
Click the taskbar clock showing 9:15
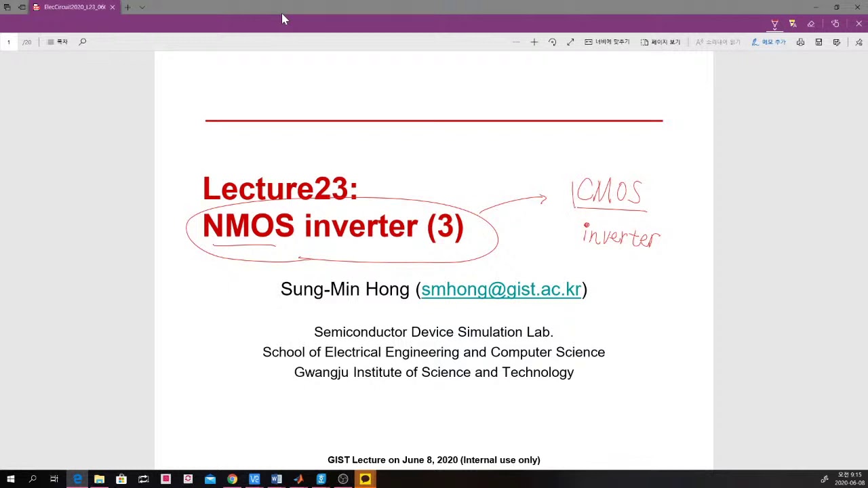(850, 479)
